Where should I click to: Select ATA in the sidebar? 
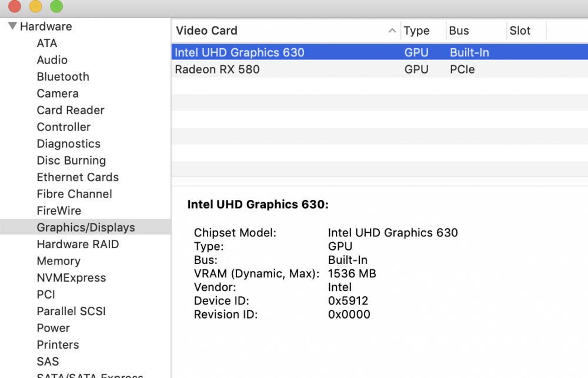(47, 44)
